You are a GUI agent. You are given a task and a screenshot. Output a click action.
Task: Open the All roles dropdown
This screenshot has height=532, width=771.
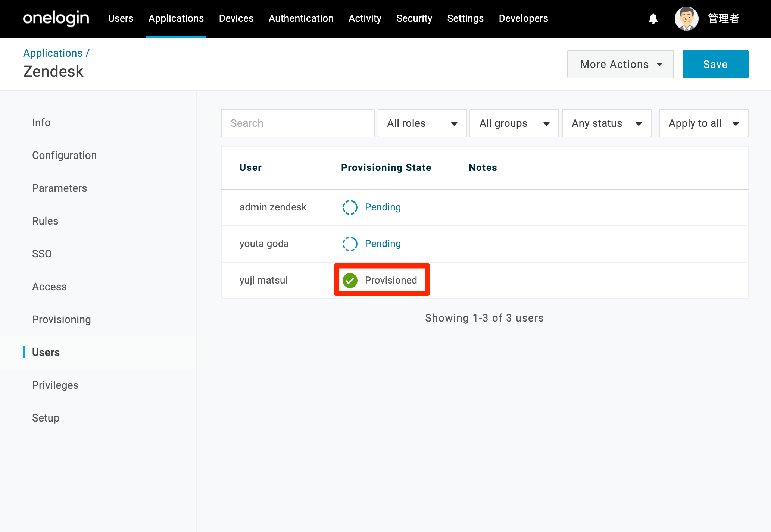pyautogui.click(x=422, y=123)
